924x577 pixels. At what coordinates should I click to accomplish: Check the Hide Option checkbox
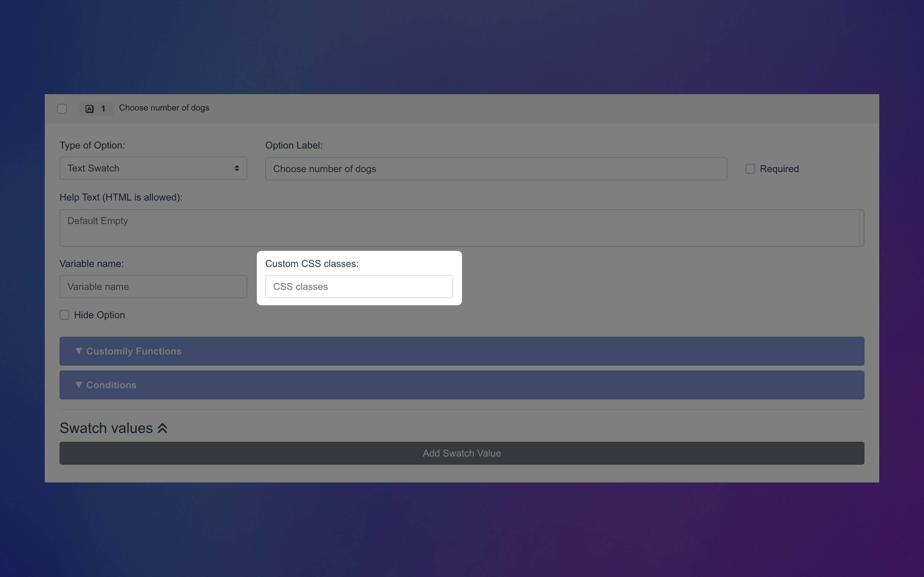pos(65,315)
